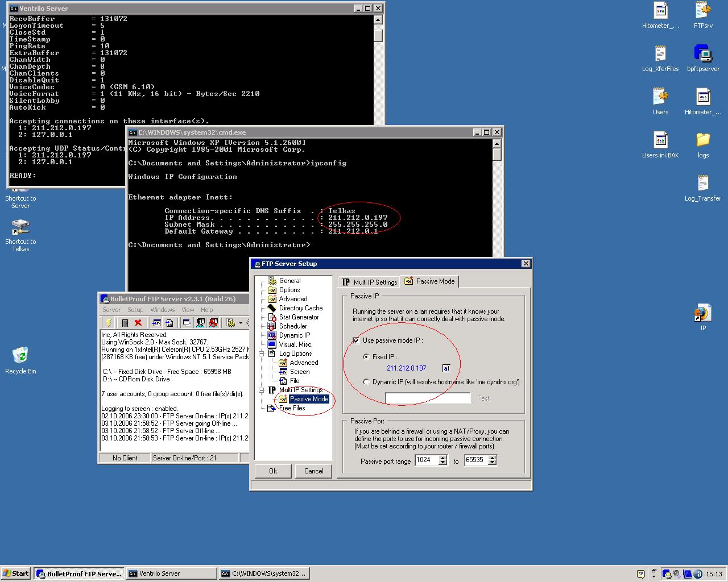
Task: Click the fixed IP value 211.212.0.197
Action: tap(406, 368)
